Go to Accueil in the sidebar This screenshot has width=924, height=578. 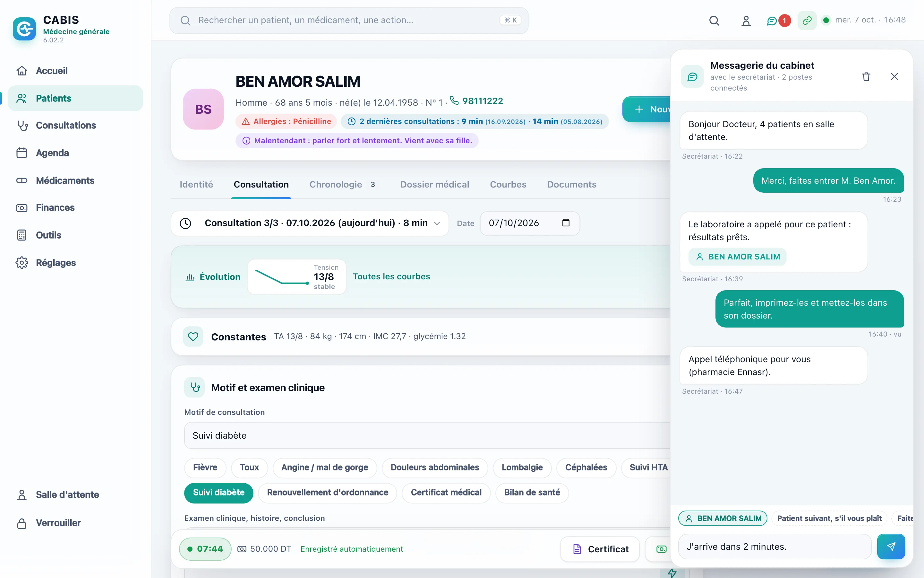click(x=75, y=71)
